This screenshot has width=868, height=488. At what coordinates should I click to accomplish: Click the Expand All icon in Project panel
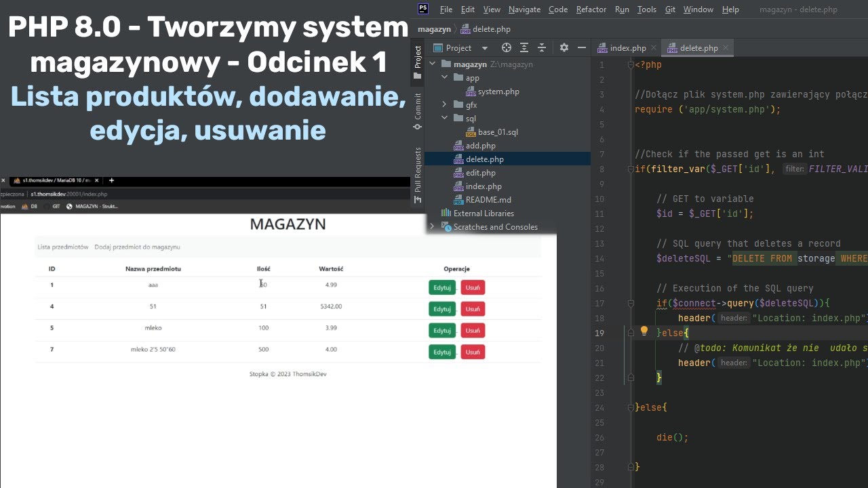click(x=524, y=47)
